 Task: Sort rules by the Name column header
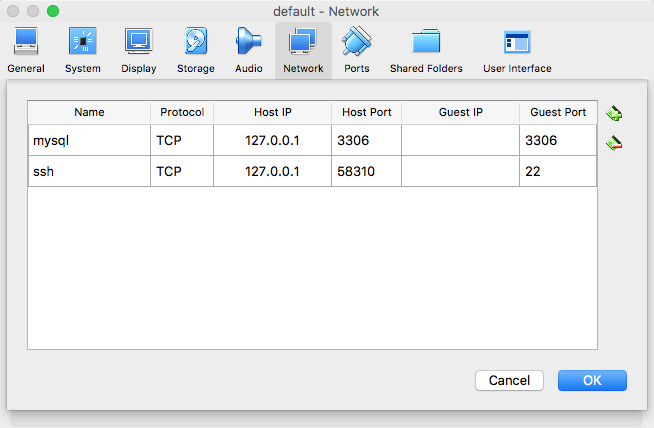89,112
